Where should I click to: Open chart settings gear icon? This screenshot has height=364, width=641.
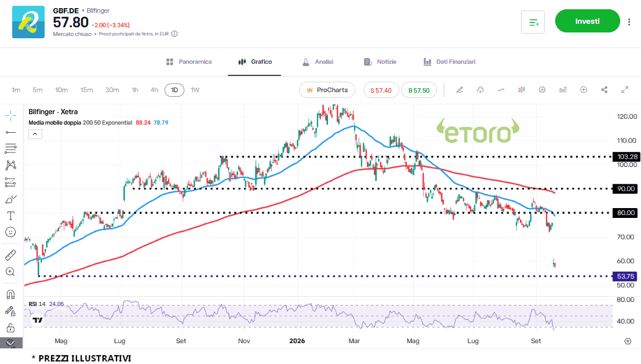point(542,90)
